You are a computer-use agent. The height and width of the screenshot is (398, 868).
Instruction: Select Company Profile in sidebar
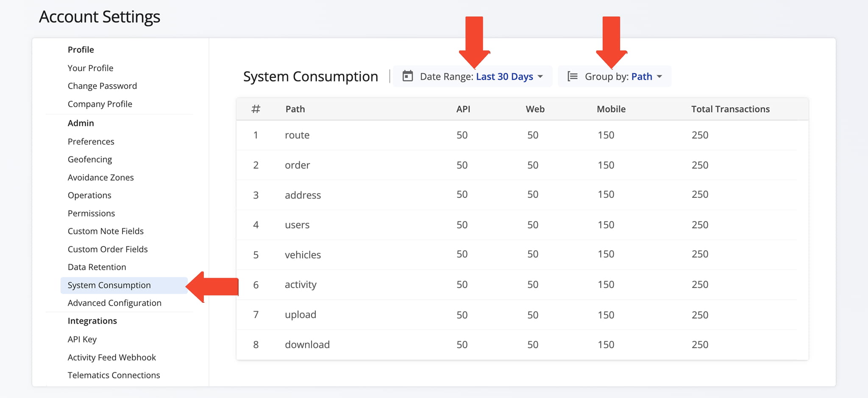[x=100, y=104]
